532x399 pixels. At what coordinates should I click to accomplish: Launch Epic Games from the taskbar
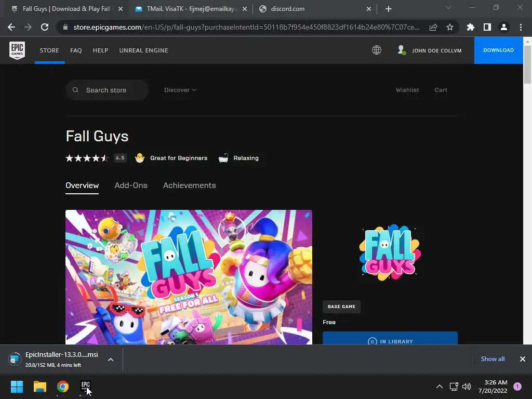[x=86, y=387]
